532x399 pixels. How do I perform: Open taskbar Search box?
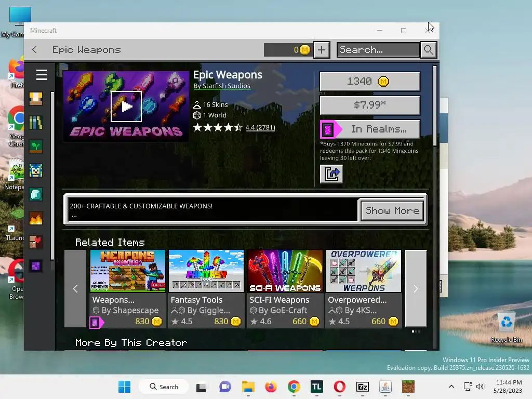(164, 387)
